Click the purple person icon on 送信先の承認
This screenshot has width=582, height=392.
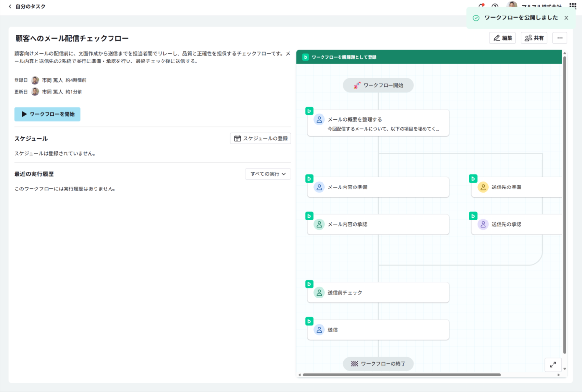tap(483, 224)
